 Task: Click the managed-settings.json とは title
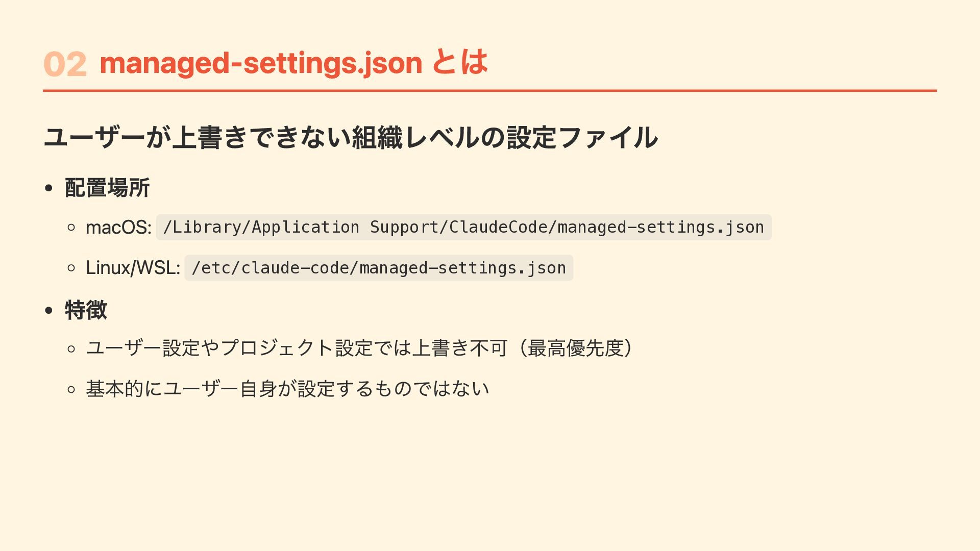pos(294,63)
